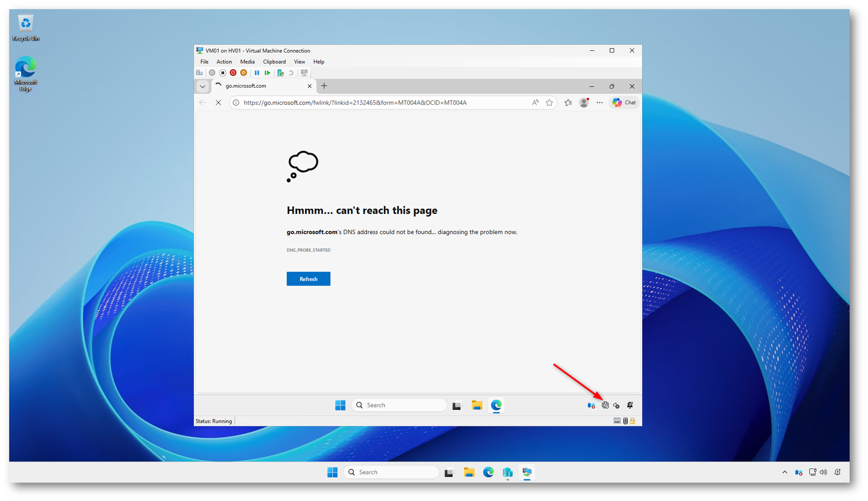Click the green Reset VM icon

pos(267,73)
